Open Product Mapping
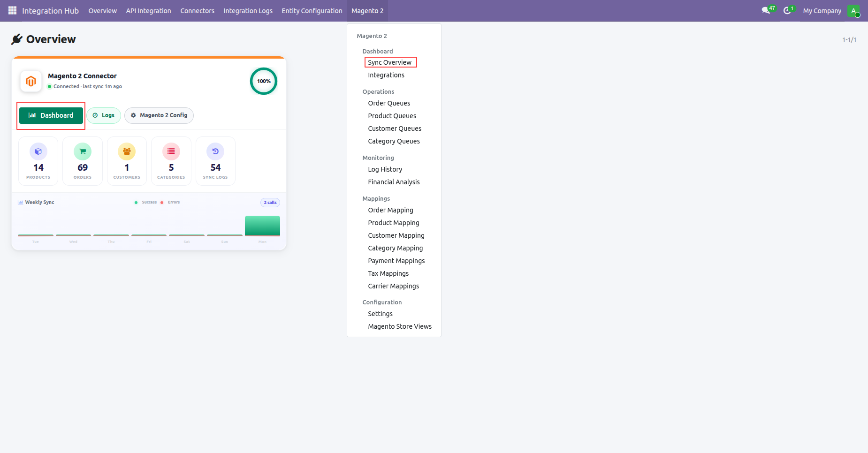 pos(394,223)
